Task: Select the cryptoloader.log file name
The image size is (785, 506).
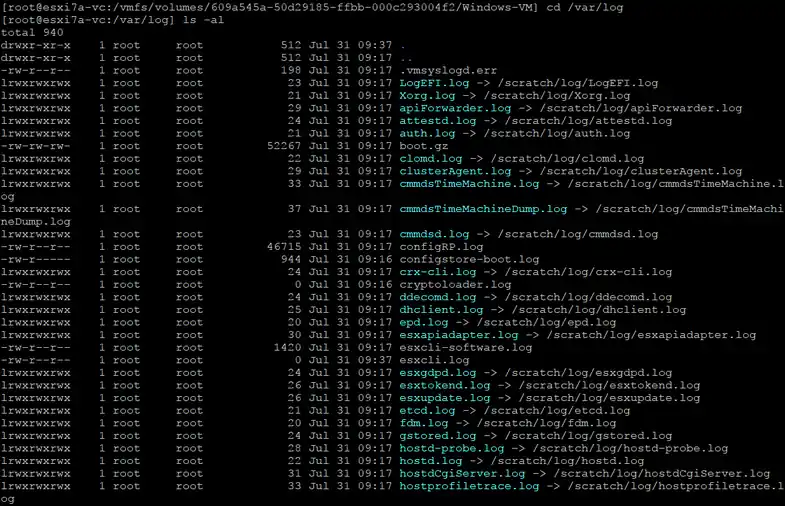Action: pos(455,284)
